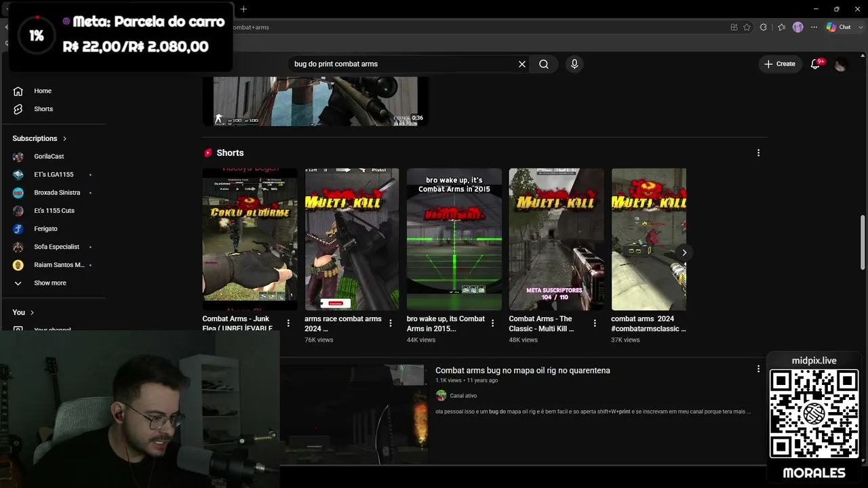Image resolution: width=868 pixels, height=488 pixels.
Task: Open options for 'Combat Arms - Junk Flea' short
Action: point(288,323)
